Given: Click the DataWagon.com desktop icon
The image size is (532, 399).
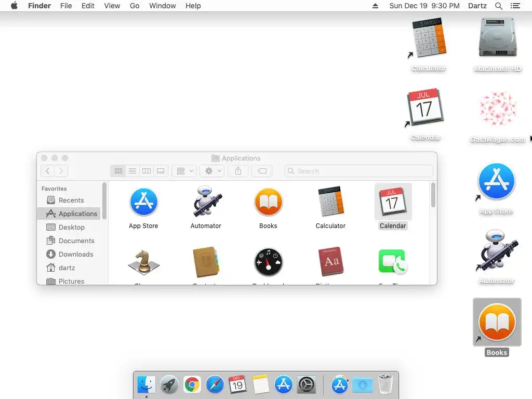Looking at the screenshot, I should [x=498, y=109].
